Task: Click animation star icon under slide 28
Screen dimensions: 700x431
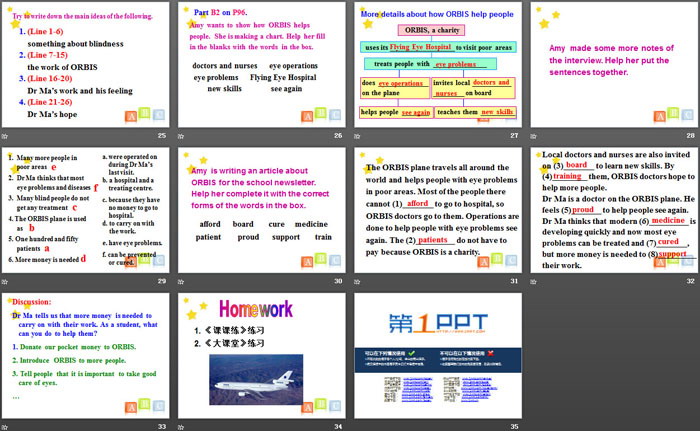Action: point(533,136)
